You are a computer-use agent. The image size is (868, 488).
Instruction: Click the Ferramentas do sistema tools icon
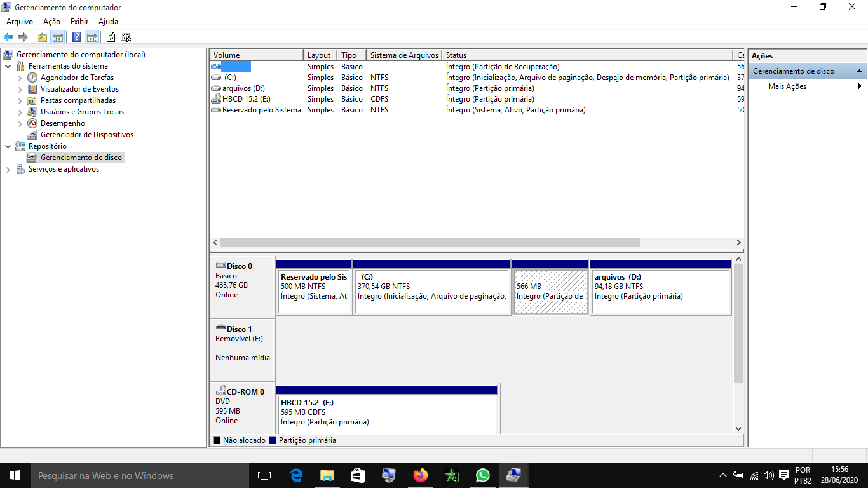coord(20,66)
